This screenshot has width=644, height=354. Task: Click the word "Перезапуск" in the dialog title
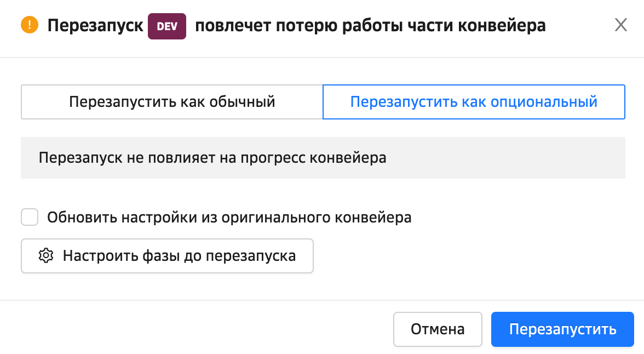95,26
